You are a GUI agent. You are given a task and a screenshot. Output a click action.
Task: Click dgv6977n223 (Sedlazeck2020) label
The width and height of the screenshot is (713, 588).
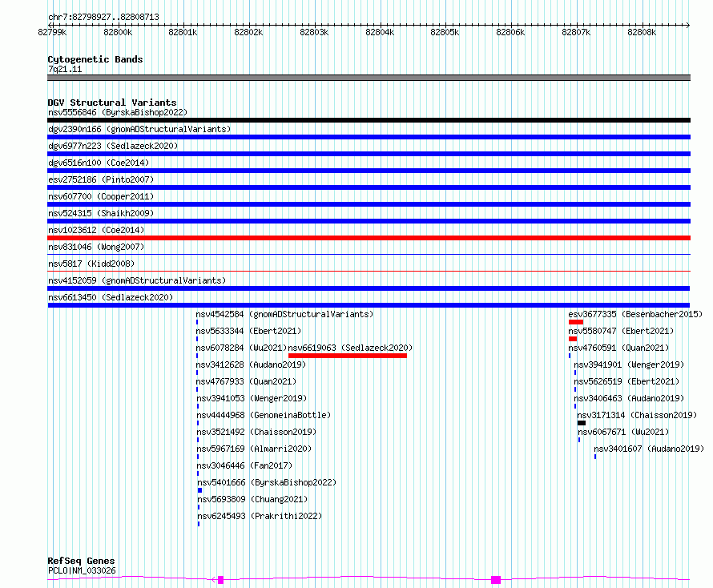click(x=113, y=146)
